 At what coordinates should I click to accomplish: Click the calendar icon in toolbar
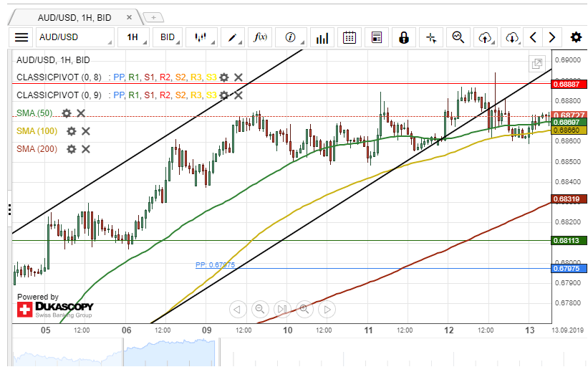350,37
